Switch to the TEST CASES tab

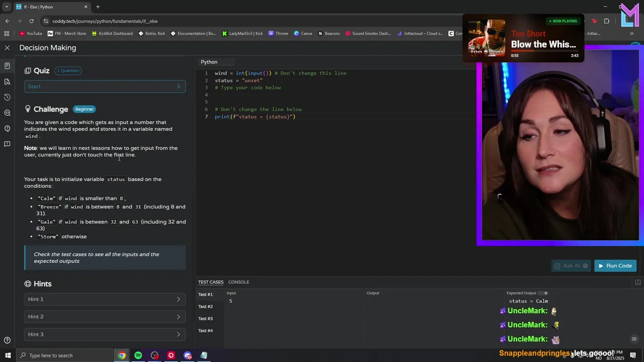[x=211, y=282]
